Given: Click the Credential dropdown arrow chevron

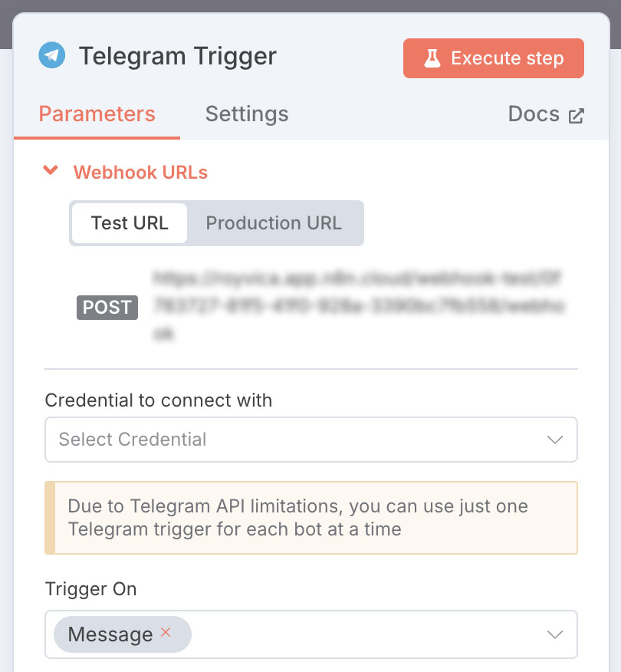Looking at the screenshot, I should [555, 440].
